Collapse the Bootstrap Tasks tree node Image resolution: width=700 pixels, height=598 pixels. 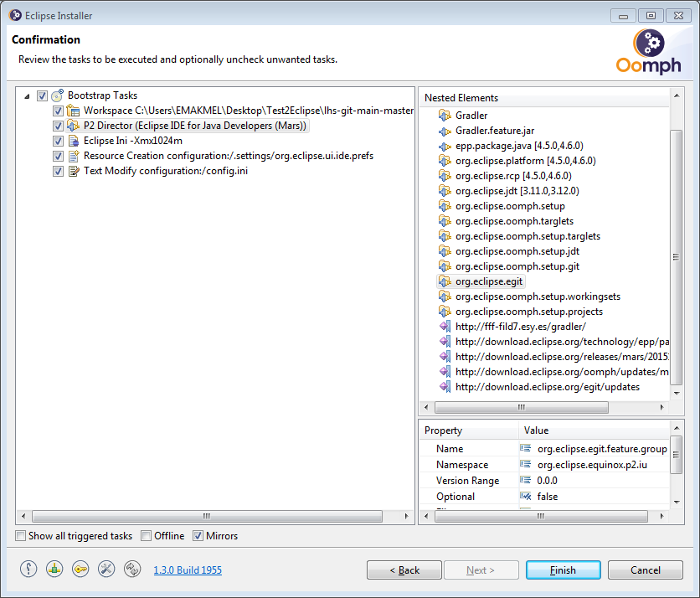[x=27, y=96]
